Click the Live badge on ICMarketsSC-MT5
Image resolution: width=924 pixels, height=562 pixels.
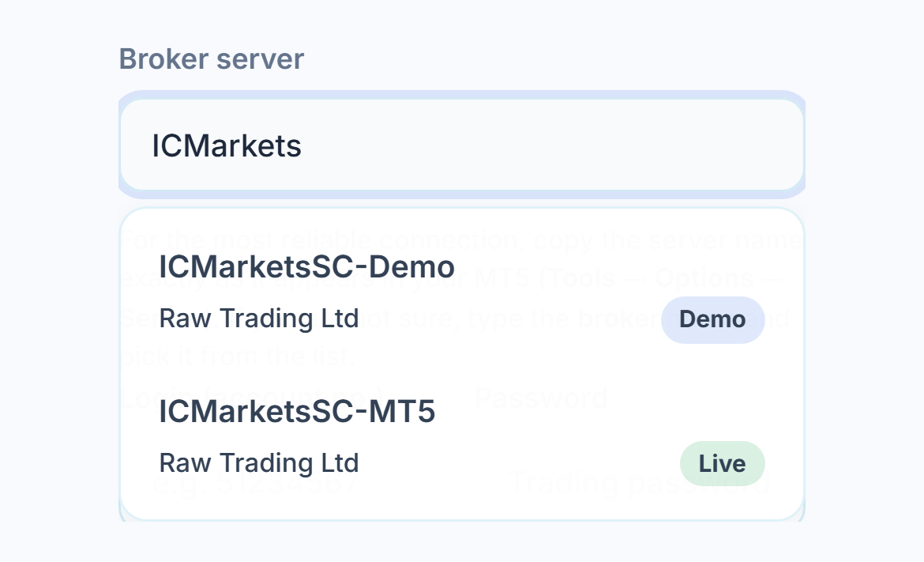pos(723,463)
